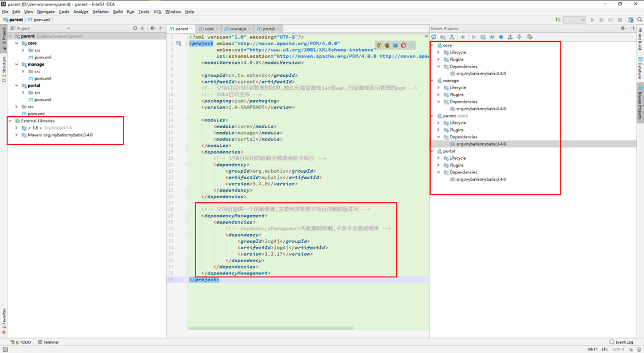The height and width of the screenshot is (353, 644).
Task: Select pom.xml under core in Project tree
Action: [40, 58]
